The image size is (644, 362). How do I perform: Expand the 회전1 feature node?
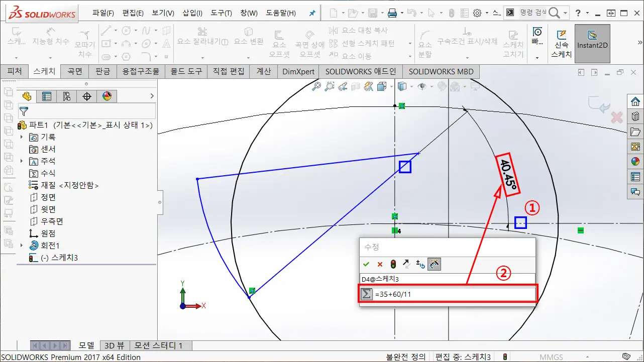tap(21, 246)
